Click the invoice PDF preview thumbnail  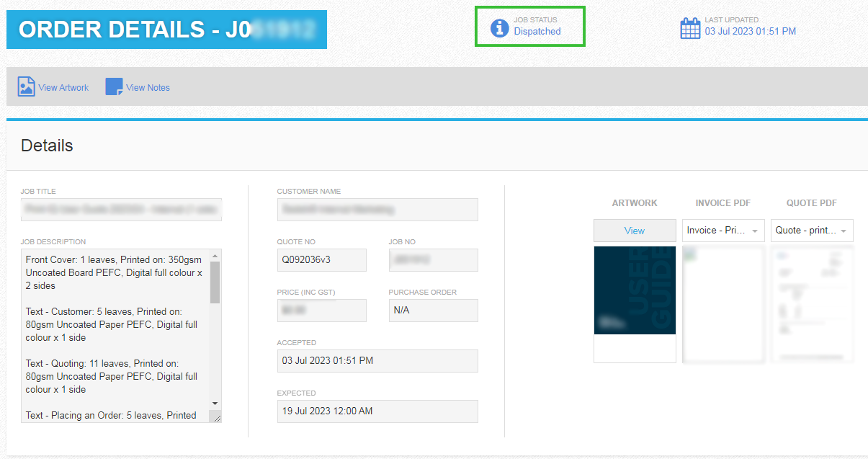[722, 303]
